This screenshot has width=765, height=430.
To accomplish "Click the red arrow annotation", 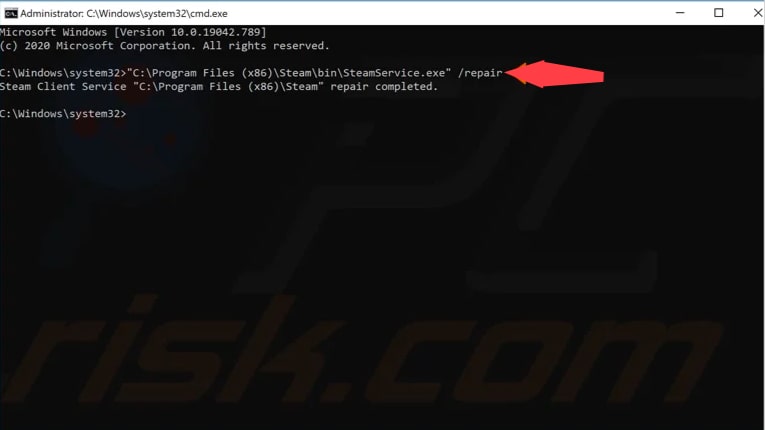I will pyautogui.click(x=554, y=74).
